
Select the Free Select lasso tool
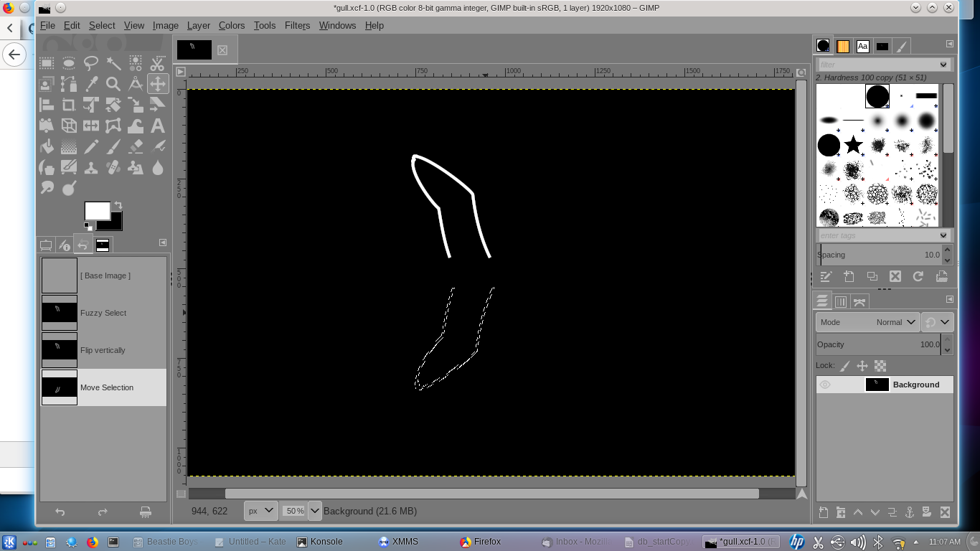pos(91,63)
